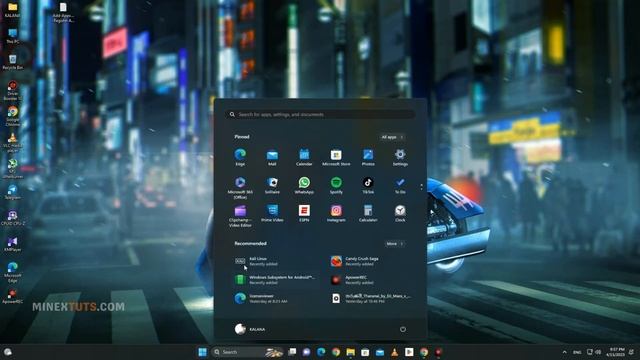Image resolution: width=640 pixels, height=360 pixels.
Task: Open the pinned Photos app
Action: tap(368, 157)
